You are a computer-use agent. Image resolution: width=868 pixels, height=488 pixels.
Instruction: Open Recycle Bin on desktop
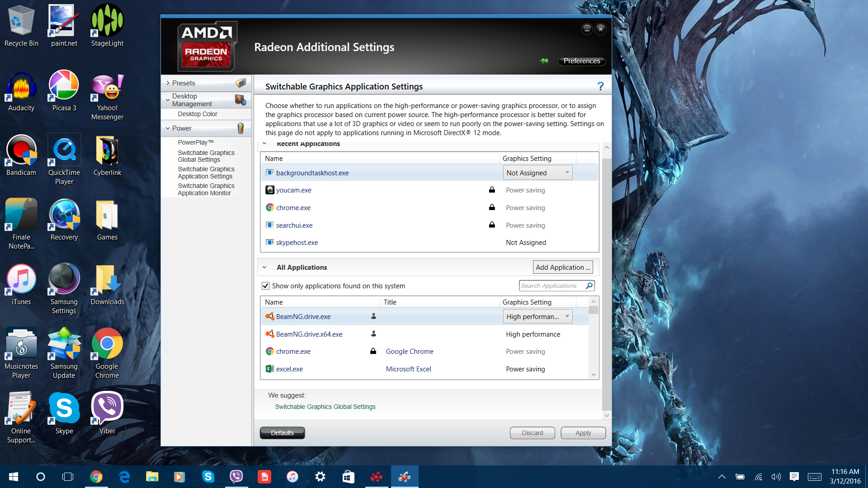click(x=21, y=26)
